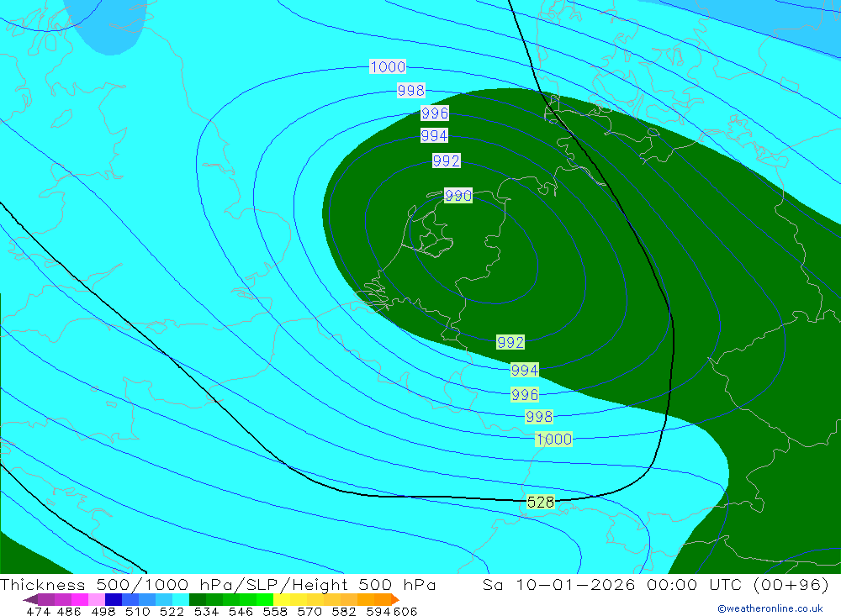Click the green-background 992 isobar label
The image size is (841, 616).
tap(510, 342)
